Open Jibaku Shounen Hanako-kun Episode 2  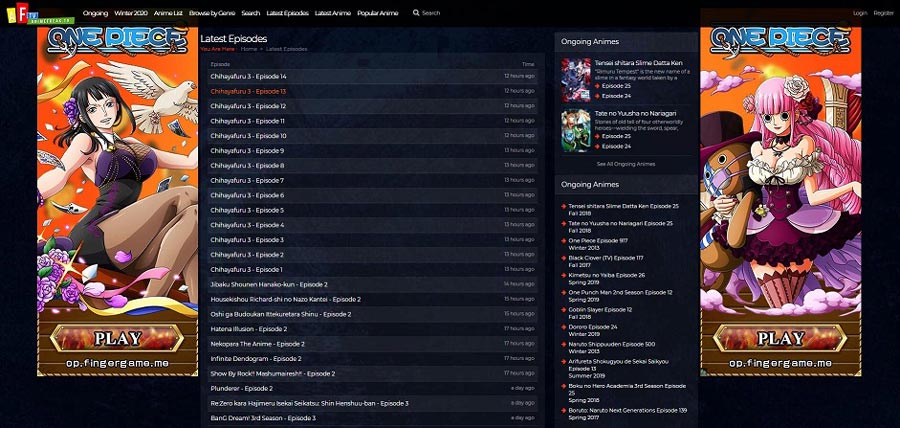click(x=268, y=284)
